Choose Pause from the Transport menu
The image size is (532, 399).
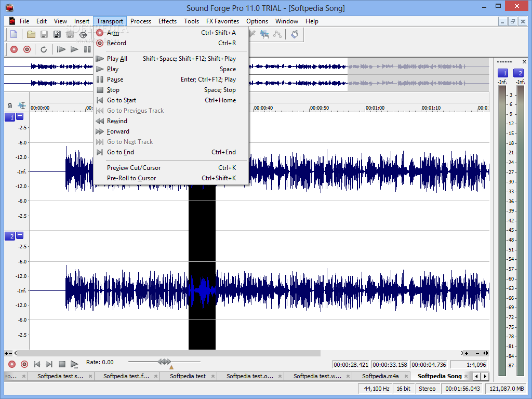171,79
